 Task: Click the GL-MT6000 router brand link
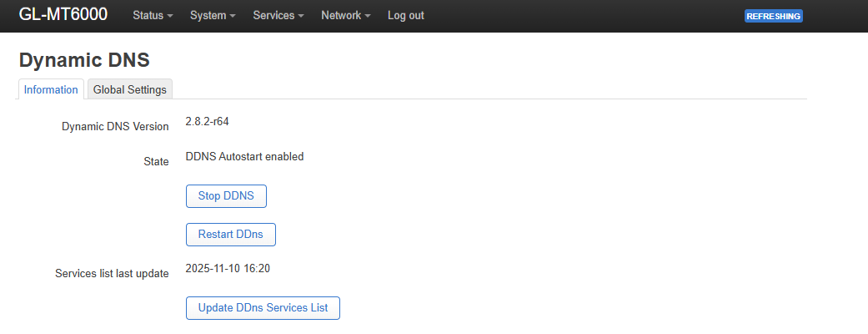tap(63, 15)
